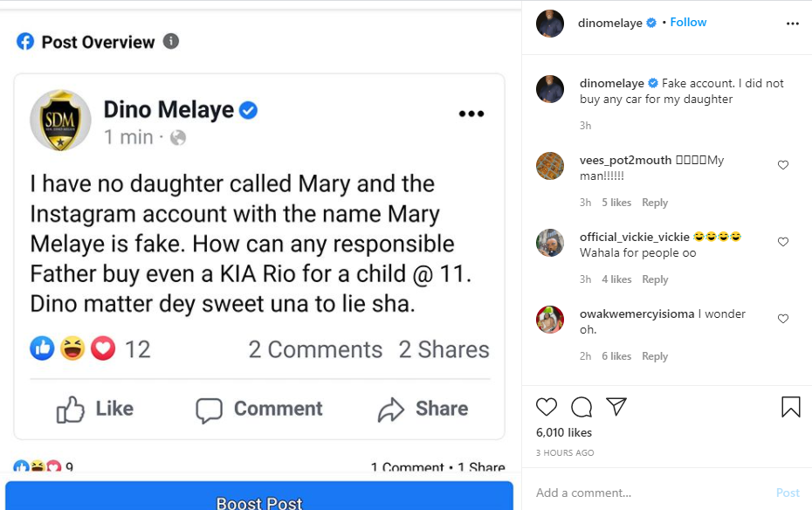Open the Instagram post options three-dot menu
The width and height of the screenshot is (812, 510).
point(793,24)
